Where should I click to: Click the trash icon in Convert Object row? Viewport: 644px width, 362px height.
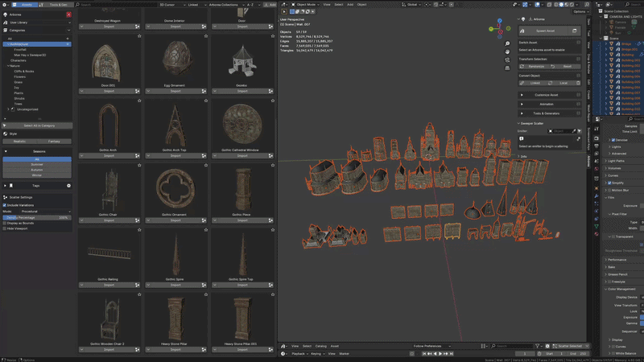click(578, 83)
